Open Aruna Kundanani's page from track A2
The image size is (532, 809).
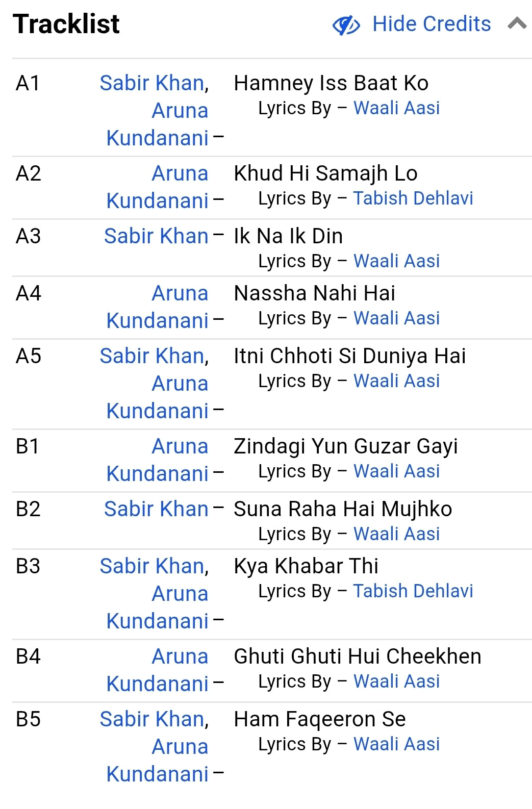click(x=157, y=187)
